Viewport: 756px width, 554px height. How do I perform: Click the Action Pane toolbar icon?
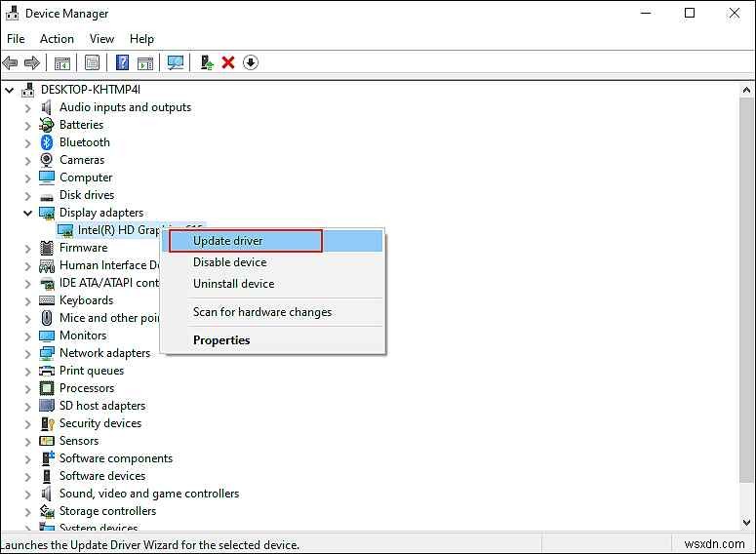click(x=145, y=62)
